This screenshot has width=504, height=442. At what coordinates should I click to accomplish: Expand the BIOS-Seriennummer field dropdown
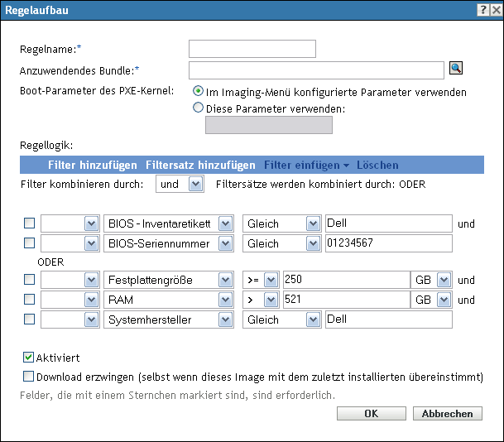pos(225,243)
